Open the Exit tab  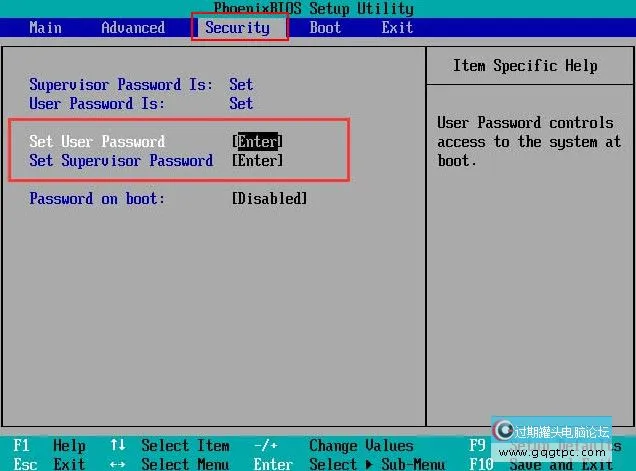coord(397,27)
